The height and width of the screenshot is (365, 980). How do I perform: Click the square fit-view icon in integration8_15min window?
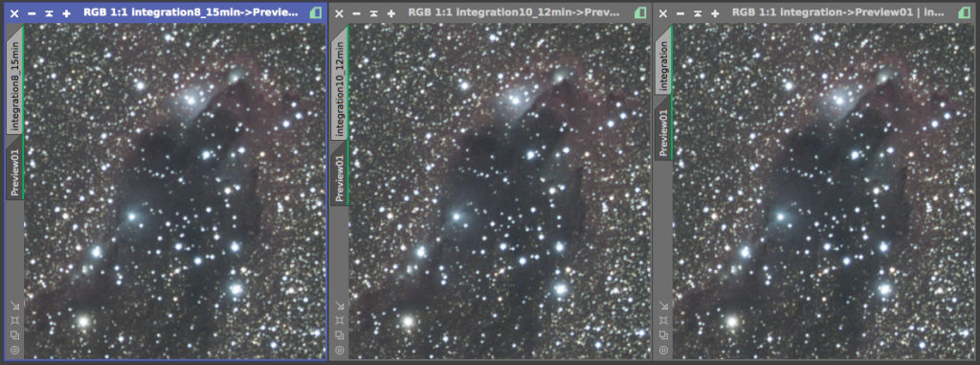15,320
